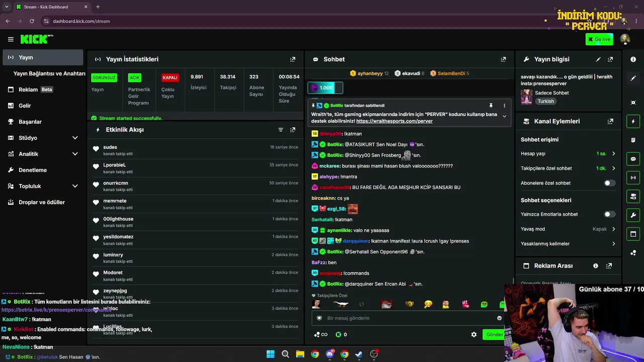Open Steam from the taskbar
Image resolution: width=644 pixels, height=362 pixels.
point(359,354)
